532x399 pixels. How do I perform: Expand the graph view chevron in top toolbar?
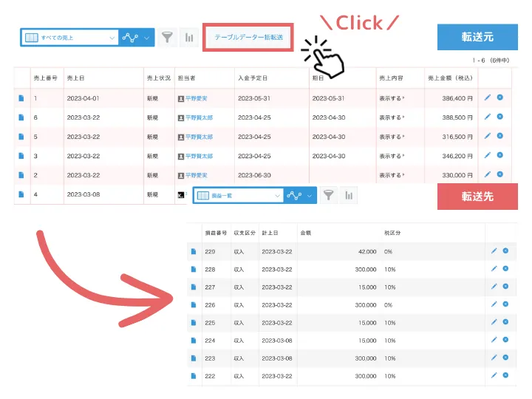(146, 38)
